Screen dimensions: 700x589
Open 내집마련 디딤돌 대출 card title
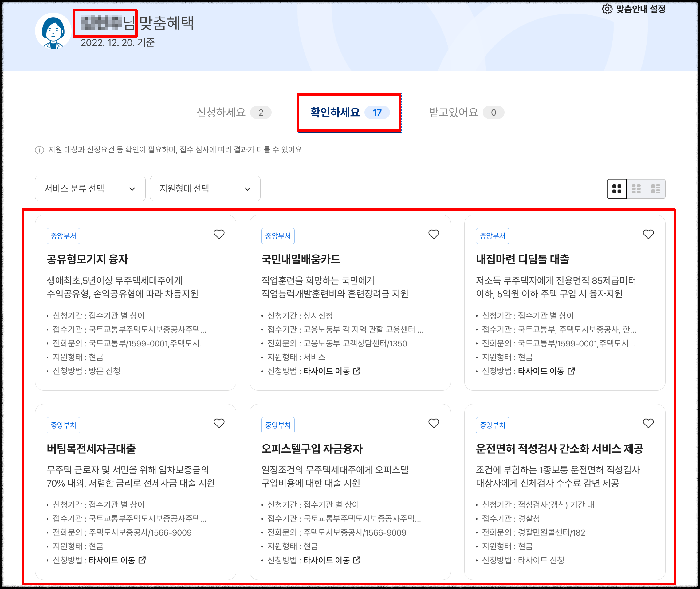(x=522, y=259)
